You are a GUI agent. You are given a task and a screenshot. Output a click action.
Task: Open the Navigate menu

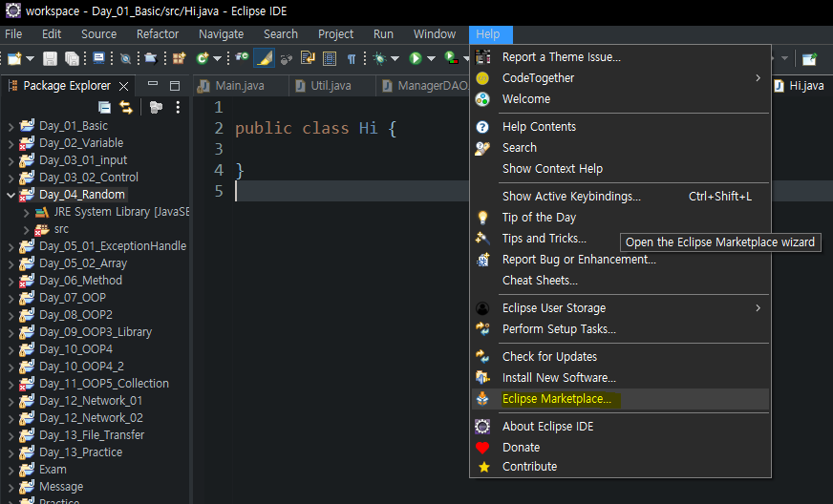point(221,34)
